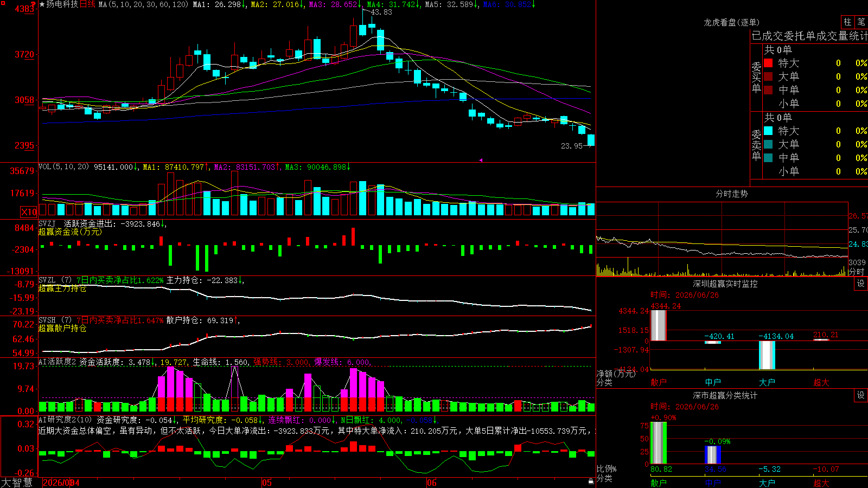This screenshot has height=488, width=868.
Task: Click the red 特大 swatch under 委买单
Action: coord(768,63)
